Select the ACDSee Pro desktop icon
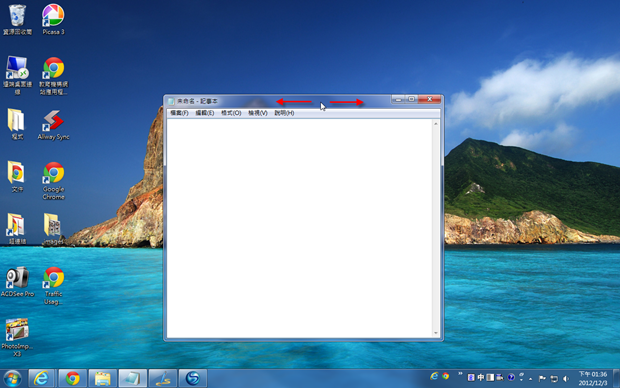The height and width of the screenshot is (388, 620). point(17,281)
